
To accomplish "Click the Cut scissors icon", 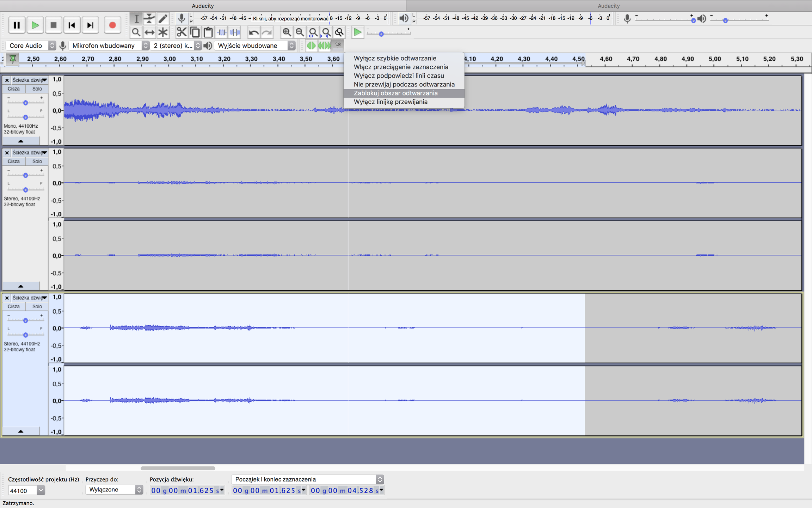I will [x=181, y=32].
